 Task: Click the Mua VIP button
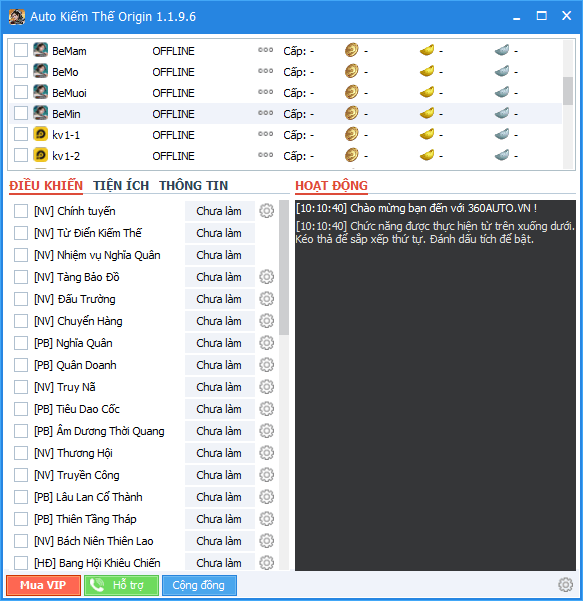tap(43, 585)
